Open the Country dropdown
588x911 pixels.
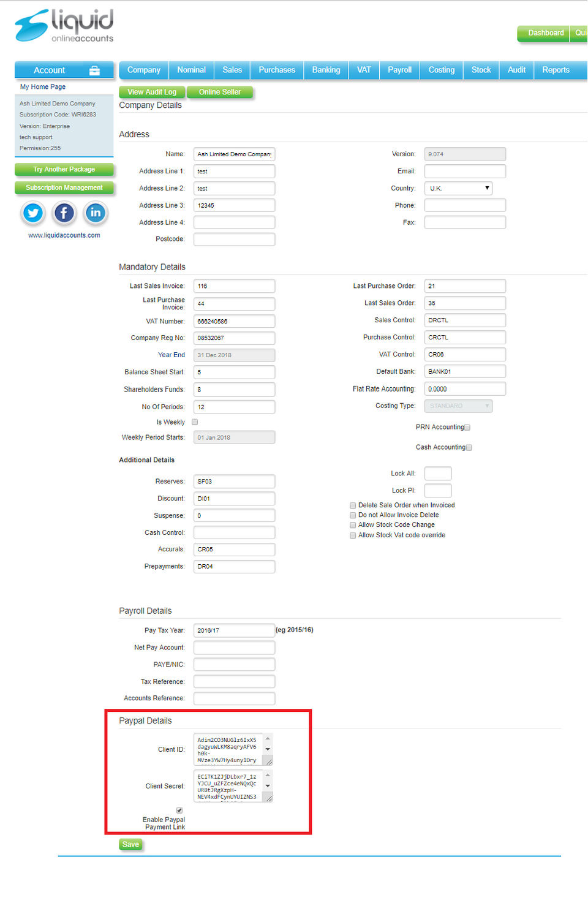tap(459, 188)
